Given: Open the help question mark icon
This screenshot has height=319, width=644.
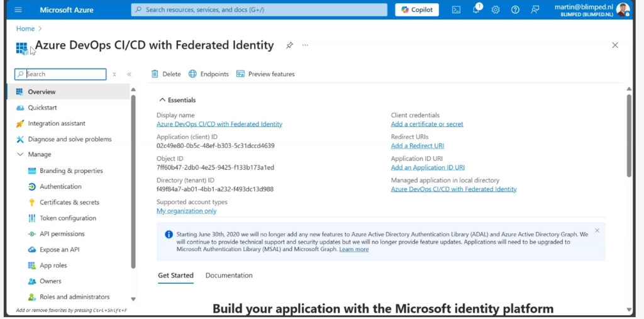Looking at the screenshot, I should (x=515, y=10).
